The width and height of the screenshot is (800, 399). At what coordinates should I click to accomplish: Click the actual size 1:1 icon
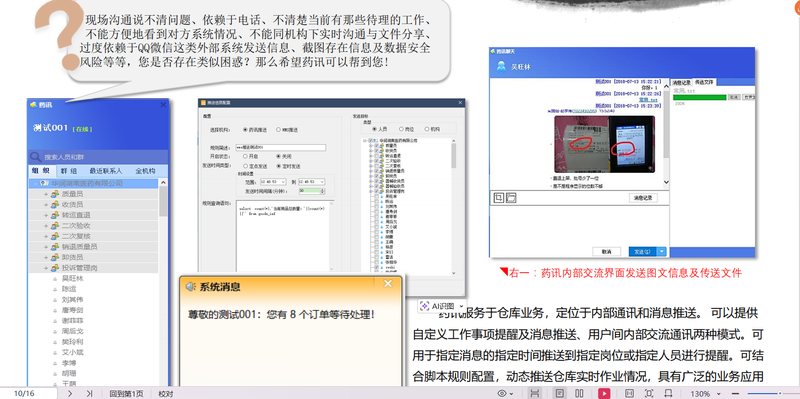pyautogui.click(x=630, y=393)
